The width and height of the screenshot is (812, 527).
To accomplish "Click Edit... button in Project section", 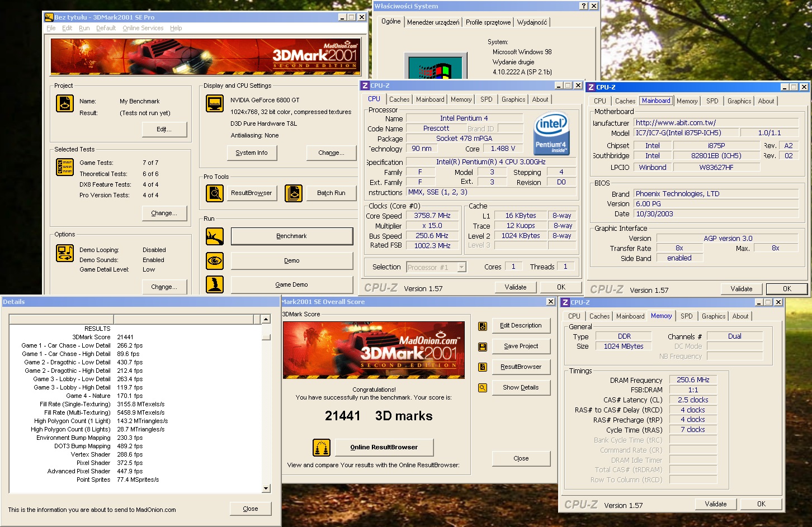I will point(164,129).
